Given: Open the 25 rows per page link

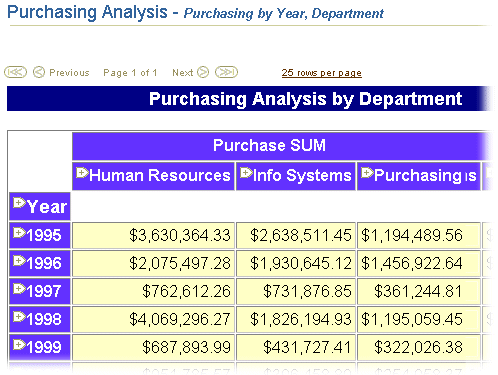Looking at the screenshot, I should pos(321,73).
